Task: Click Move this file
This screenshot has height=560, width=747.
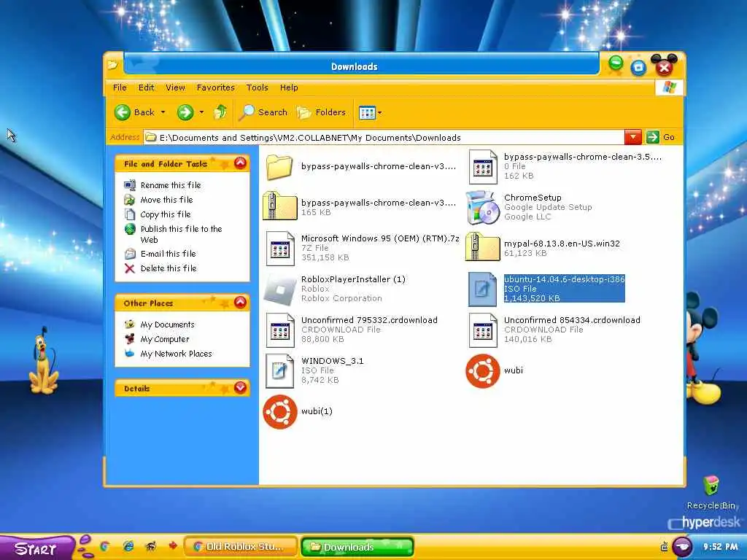Action: point(167,200)
